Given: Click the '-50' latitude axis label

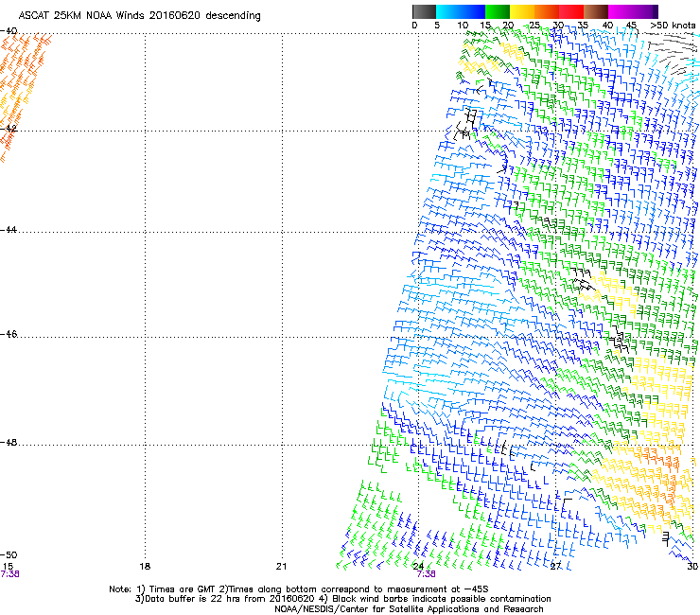Looking at the screenshot, I should (x=9, y=554).
